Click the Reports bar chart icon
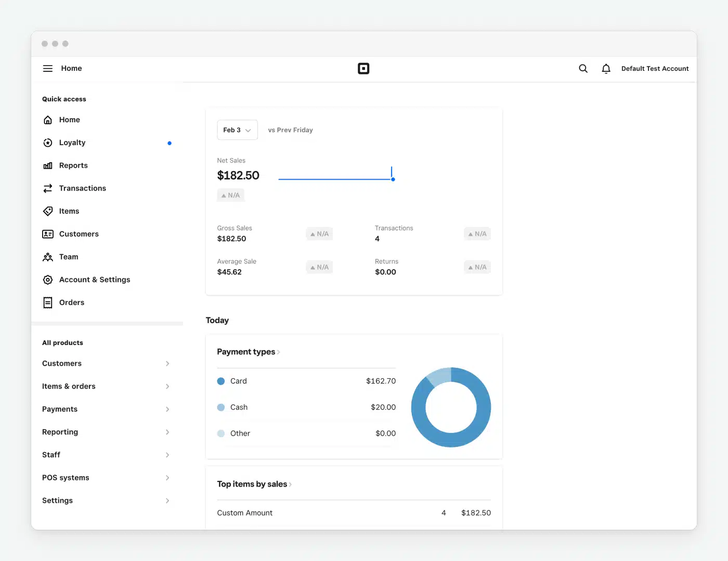 click(48, 165)
